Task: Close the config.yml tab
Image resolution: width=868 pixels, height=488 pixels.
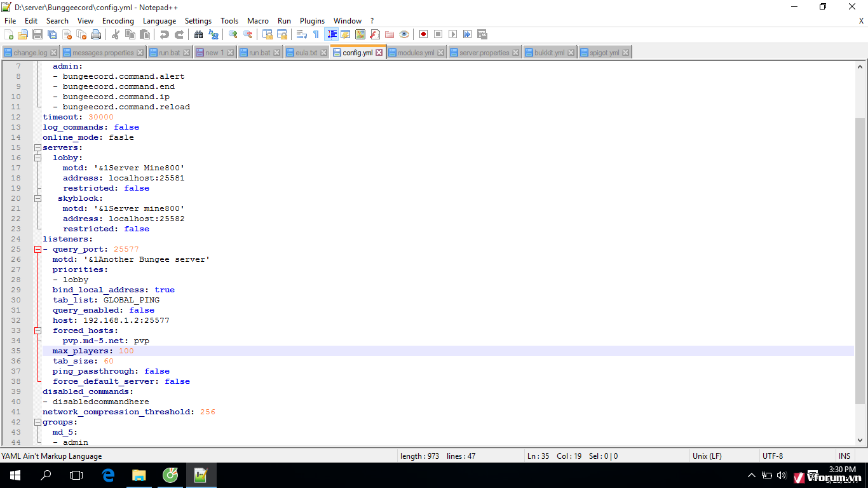Action: coord(379,53)
